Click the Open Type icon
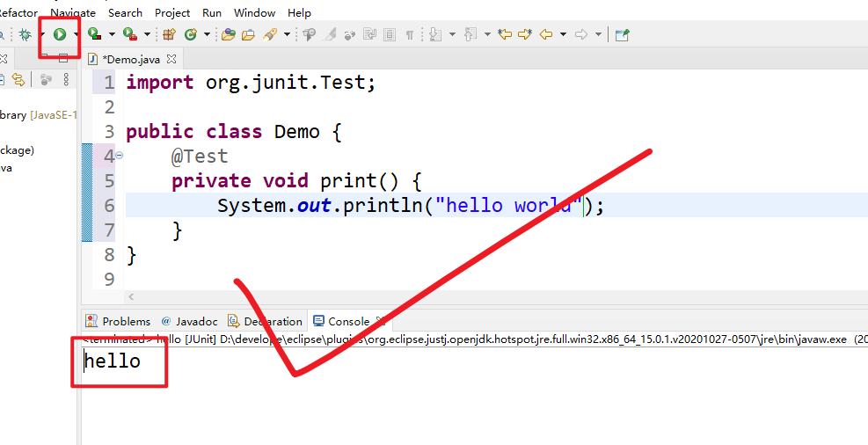The image size is (868, 445). 228,35
